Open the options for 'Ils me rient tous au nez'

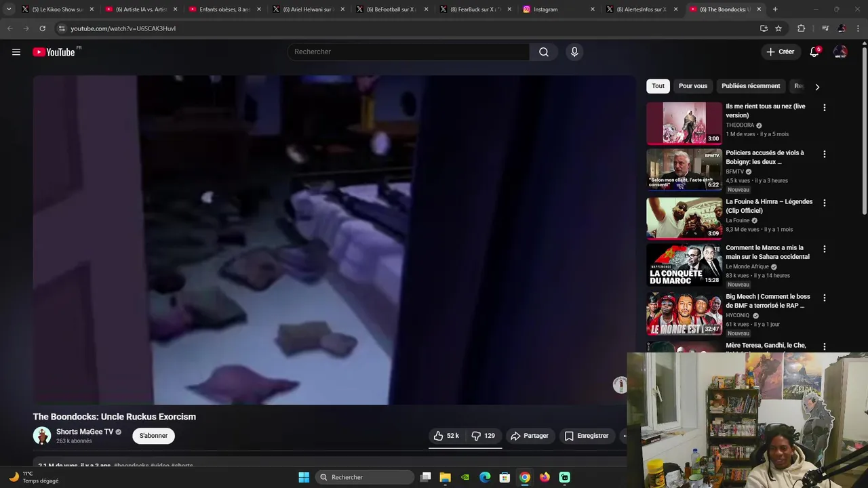click(825, 108)
